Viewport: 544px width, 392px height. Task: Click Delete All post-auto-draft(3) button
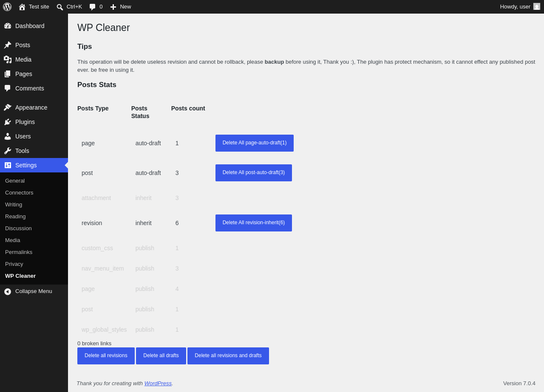(254, 173)
